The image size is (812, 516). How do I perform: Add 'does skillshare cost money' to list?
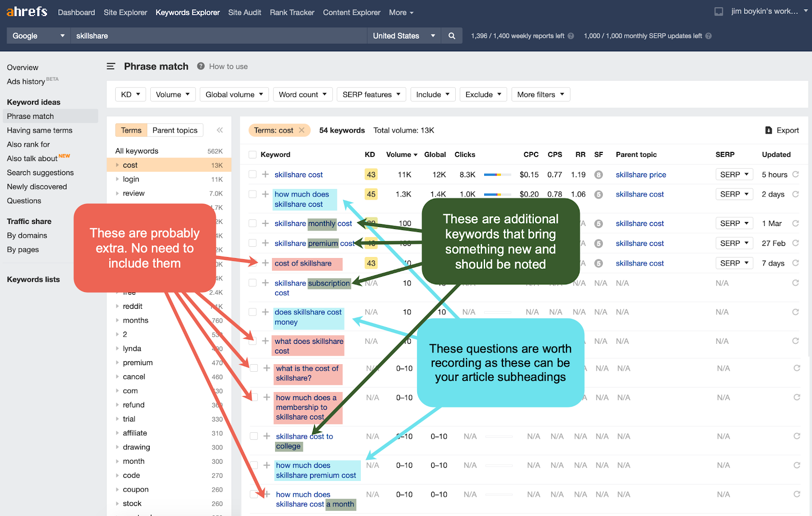[x=265, y=312]
